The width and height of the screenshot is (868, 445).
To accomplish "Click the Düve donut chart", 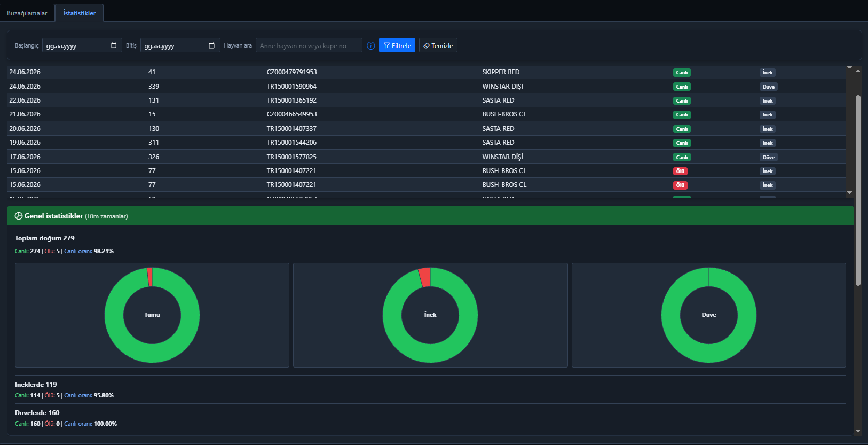I will point(709,315).
